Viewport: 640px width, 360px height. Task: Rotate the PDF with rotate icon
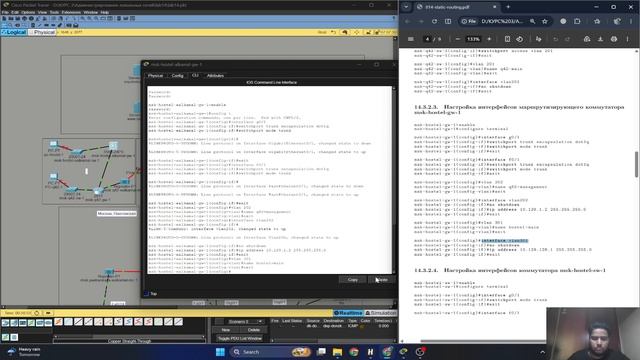[520, 39]
